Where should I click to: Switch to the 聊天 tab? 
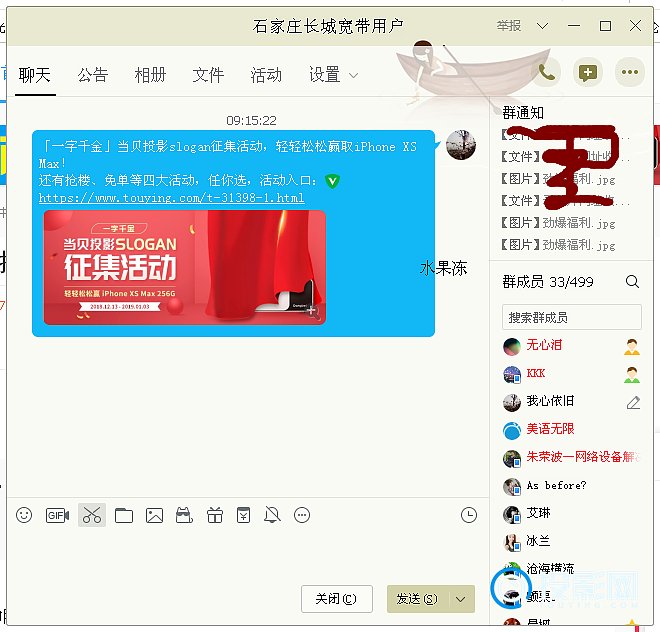pos(35,75)
